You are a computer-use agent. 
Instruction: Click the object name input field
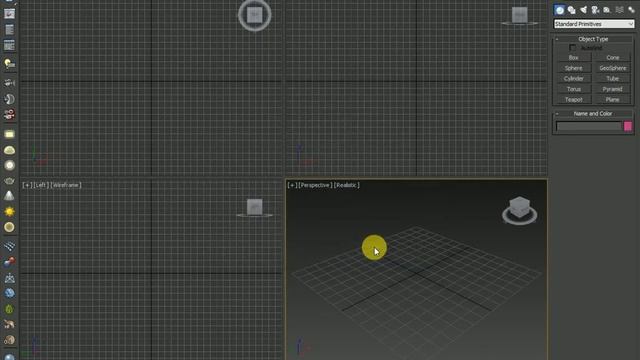589,126
